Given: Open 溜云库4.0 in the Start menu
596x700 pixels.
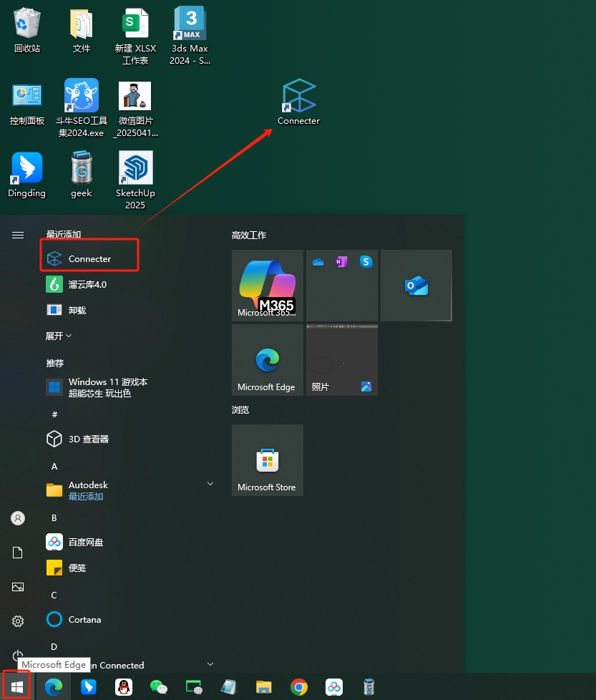Looking at the screenshot, I should click(x=87, y=284).
